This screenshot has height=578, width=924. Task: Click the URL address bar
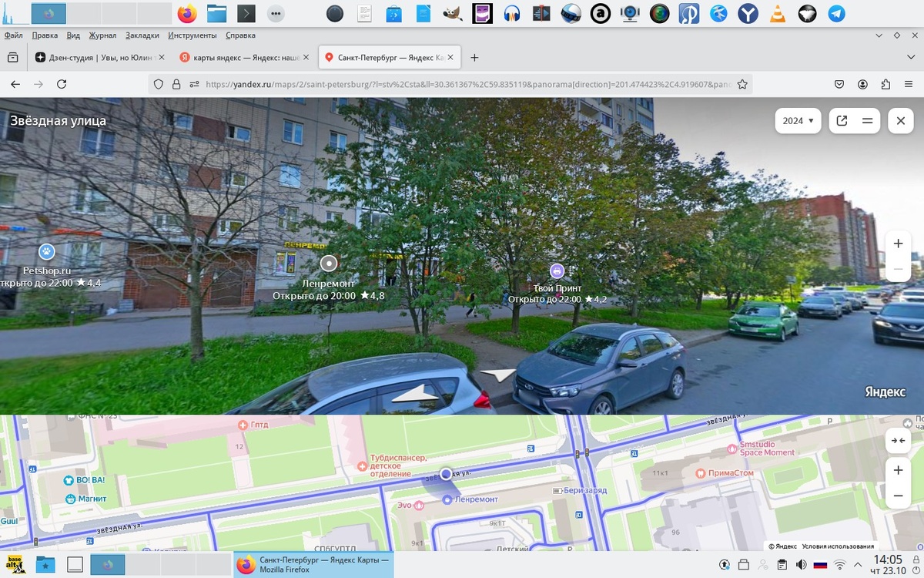coord(467,84)
